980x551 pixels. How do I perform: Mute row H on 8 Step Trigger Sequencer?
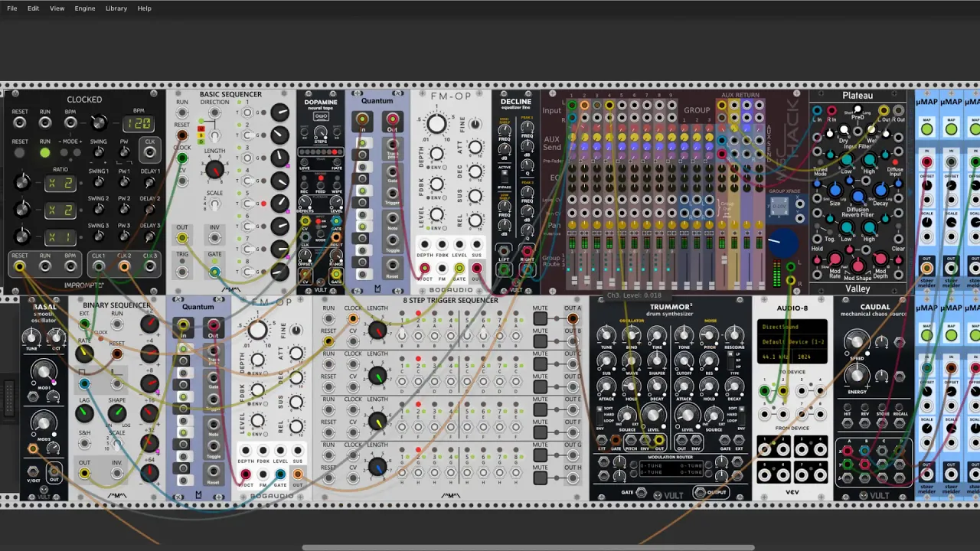coord(541,478)
